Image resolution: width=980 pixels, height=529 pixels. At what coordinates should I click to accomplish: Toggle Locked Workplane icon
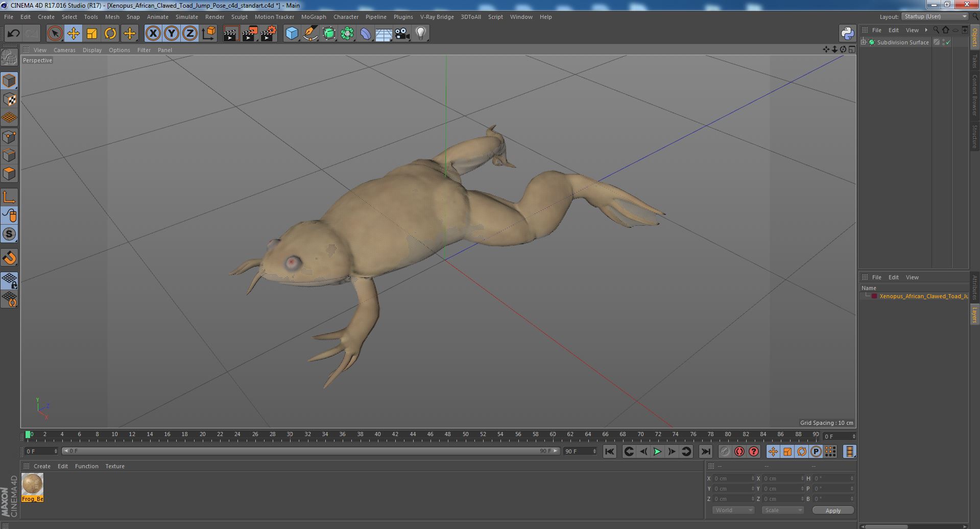click(9, 280)
